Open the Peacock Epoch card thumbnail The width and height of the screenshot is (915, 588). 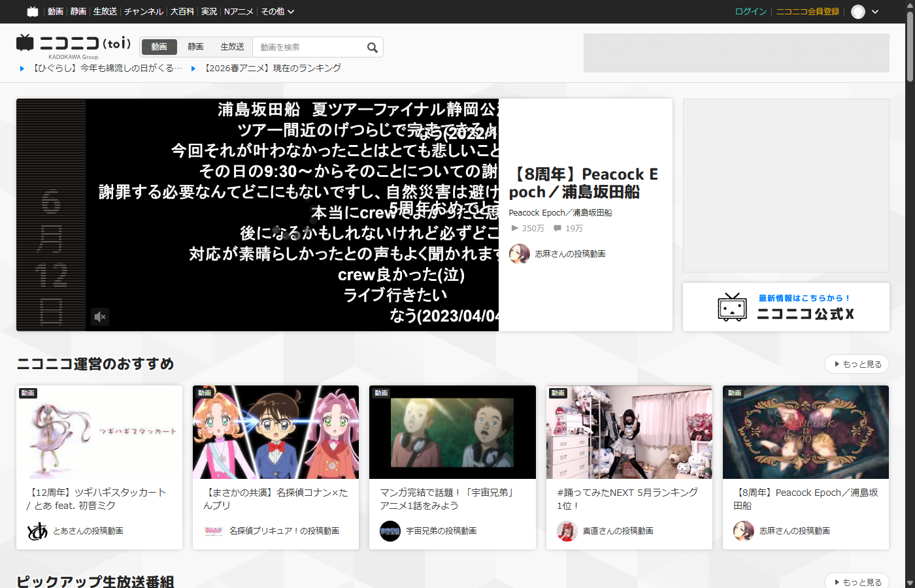806,432
